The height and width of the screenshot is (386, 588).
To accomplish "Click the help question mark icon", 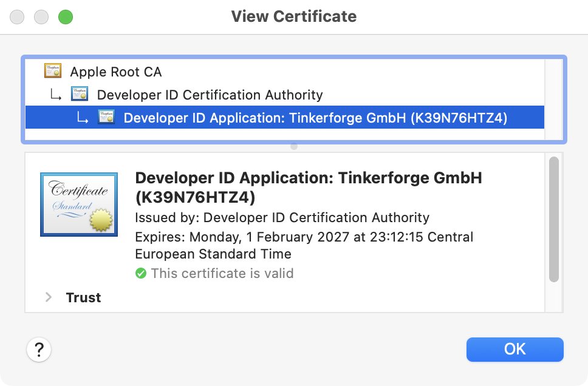I will pyautogui.click(x=39, y=350).
